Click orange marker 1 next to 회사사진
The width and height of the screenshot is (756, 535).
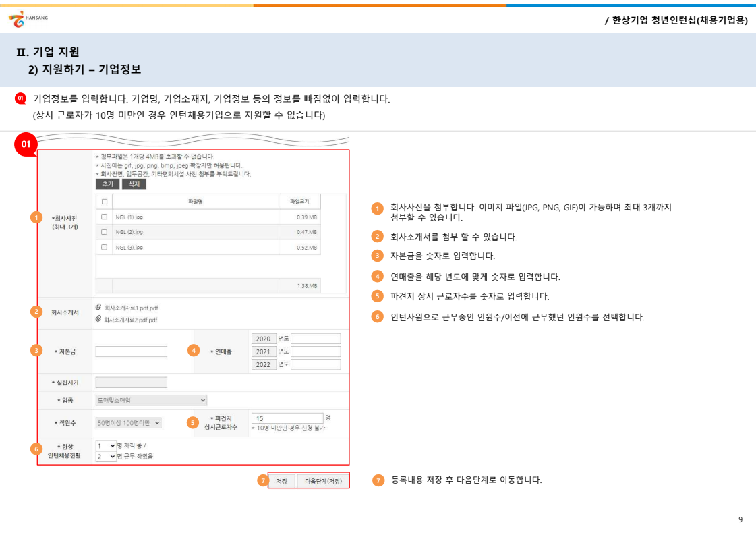point(36,217)
